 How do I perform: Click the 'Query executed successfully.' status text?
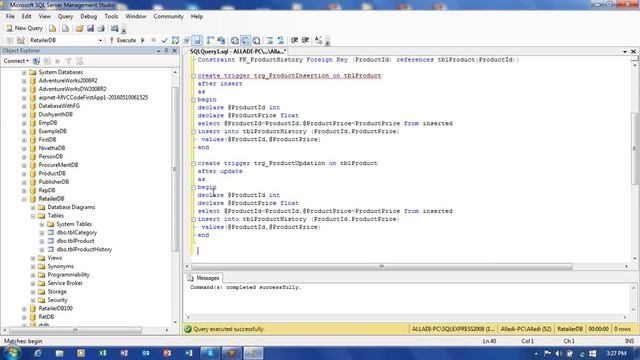(229, 329)
